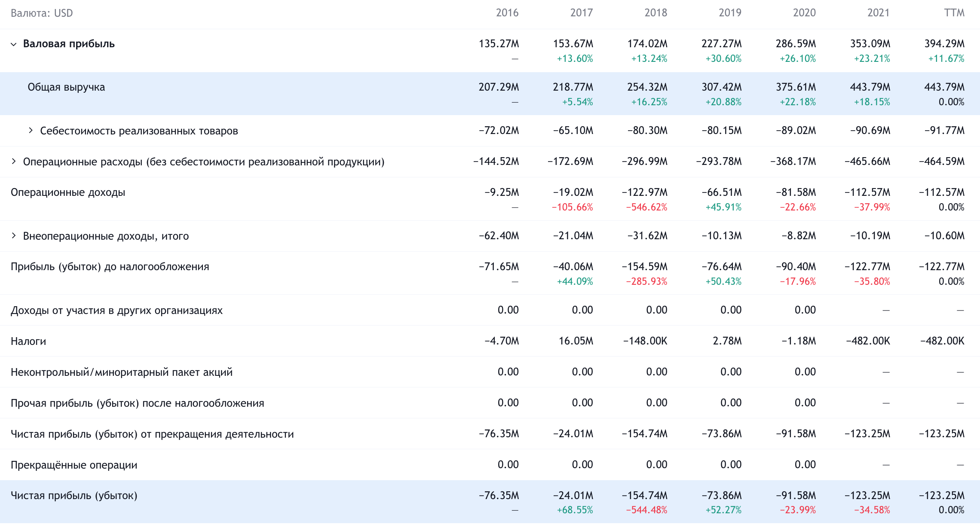Select taxes value −148.00K
This screenshot has width=980, height=524.
point(645,341)
